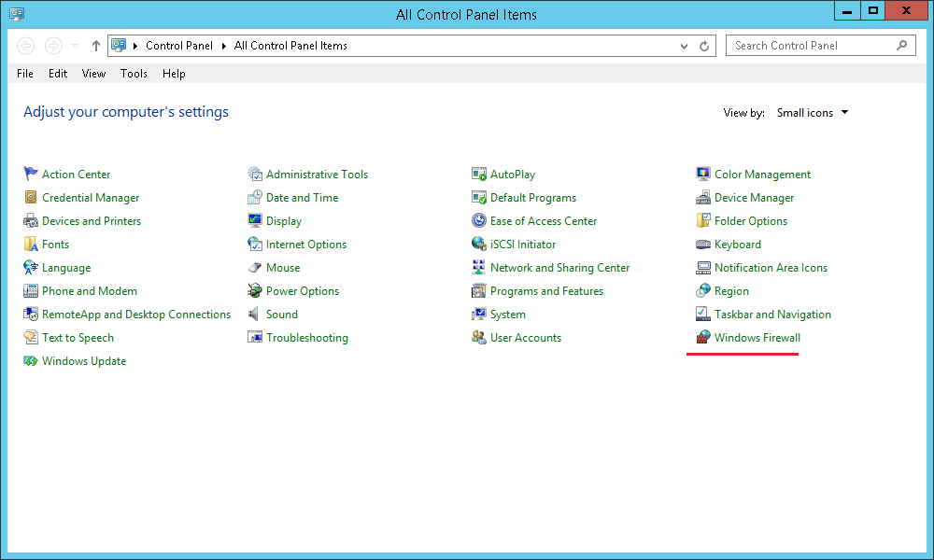This screenshot has height=560, width=934.
Task: Click Notification Area Icons link
Action: click(771, 267)
